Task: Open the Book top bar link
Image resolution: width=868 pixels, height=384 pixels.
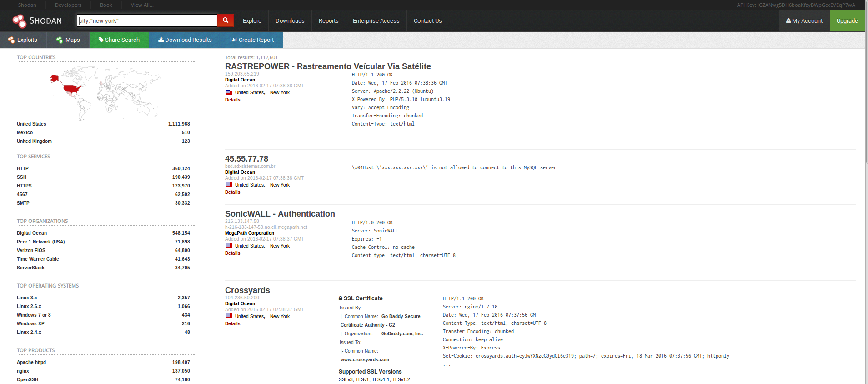Action: [x=106, y=5]
